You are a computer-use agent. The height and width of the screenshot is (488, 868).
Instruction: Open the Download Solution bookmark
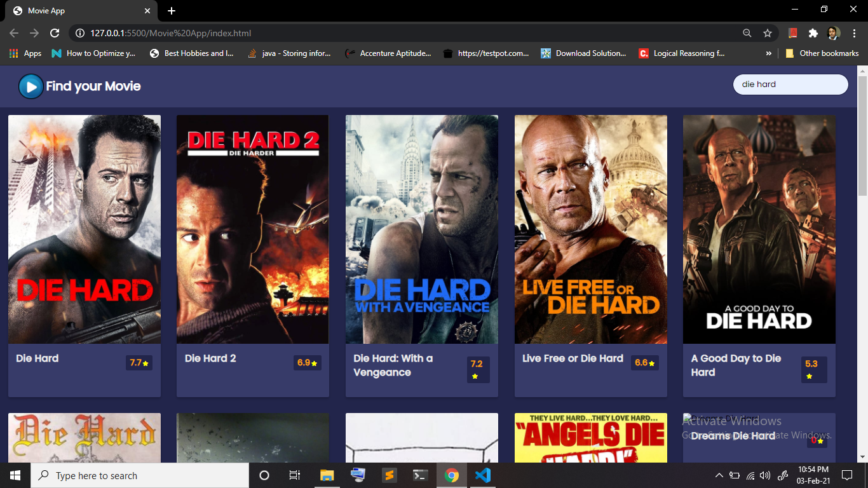point(584,53)
